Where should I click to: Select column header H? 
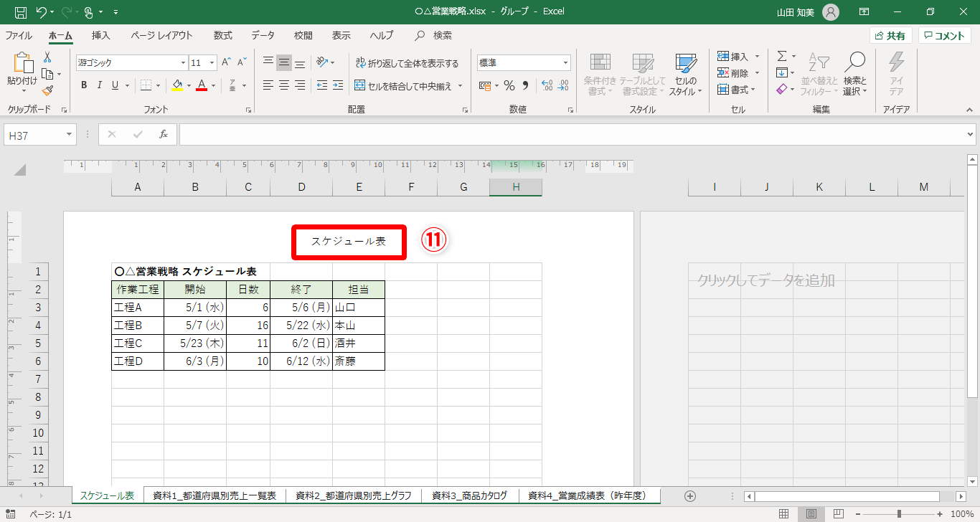click(516, 187)
